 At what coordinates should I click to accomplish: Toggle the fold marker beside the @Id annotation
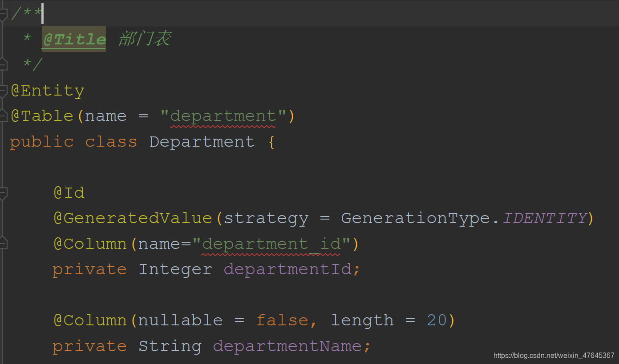pyautogui.click(x=3, y=193)
